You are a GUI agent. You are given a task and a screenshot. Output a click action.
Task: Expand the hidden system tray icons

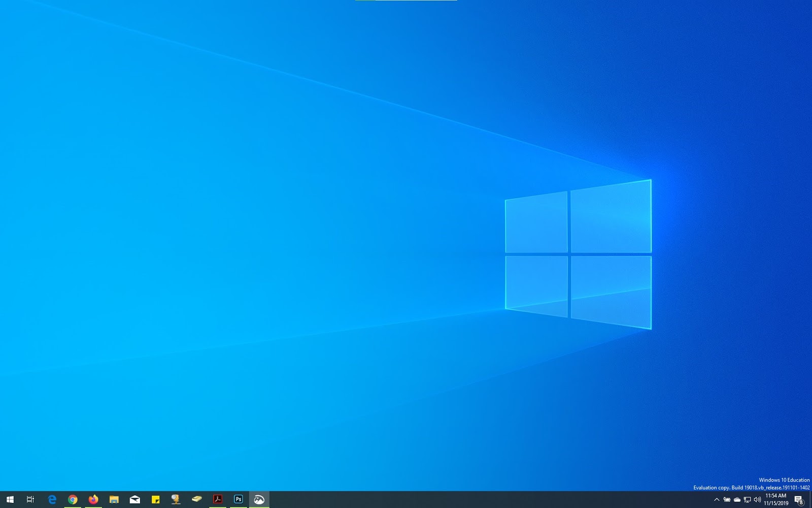point(717,499)
